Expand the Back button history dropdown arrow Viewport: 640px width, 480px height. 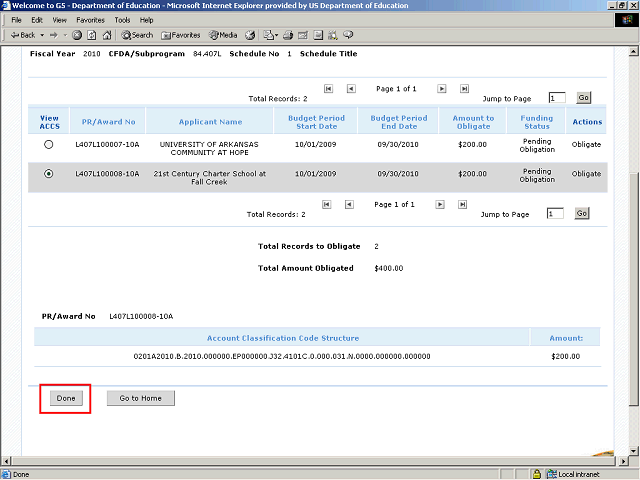(x=41, y=35)
